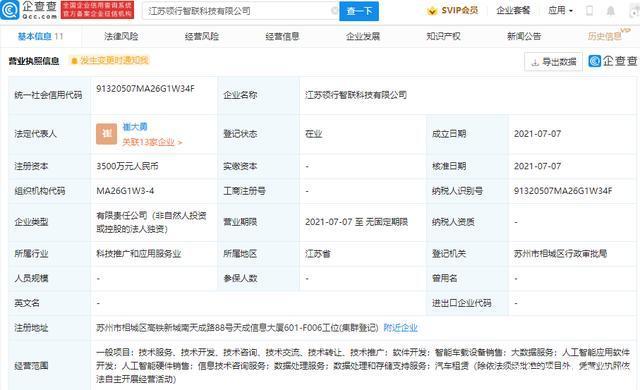Screen dimensions: 640x390
Task: Open the 历史信息 VIP tab
Action: tap(608, 35)
